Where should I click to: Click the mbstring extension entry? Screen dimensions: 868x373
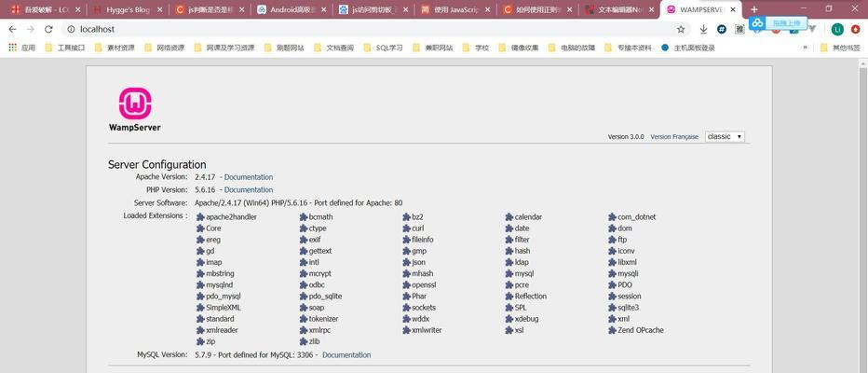[215, 274]
